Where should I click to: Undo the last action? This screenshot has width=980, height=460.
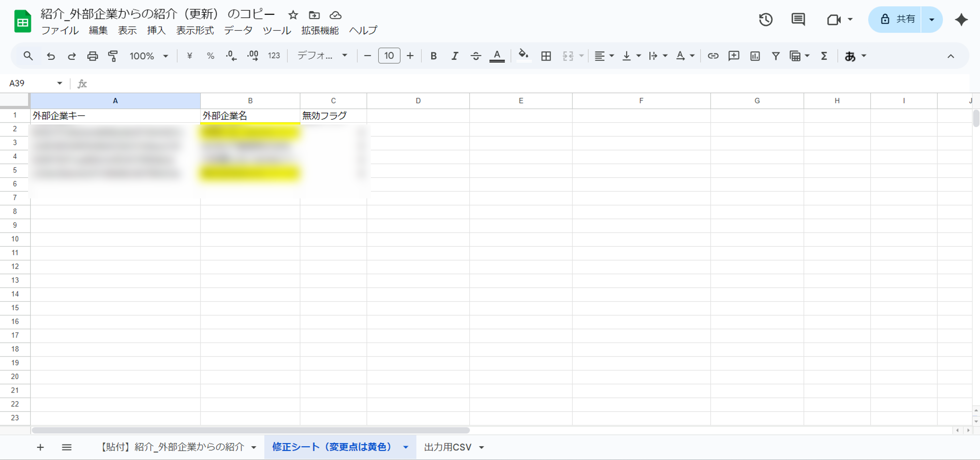(51, 55)
